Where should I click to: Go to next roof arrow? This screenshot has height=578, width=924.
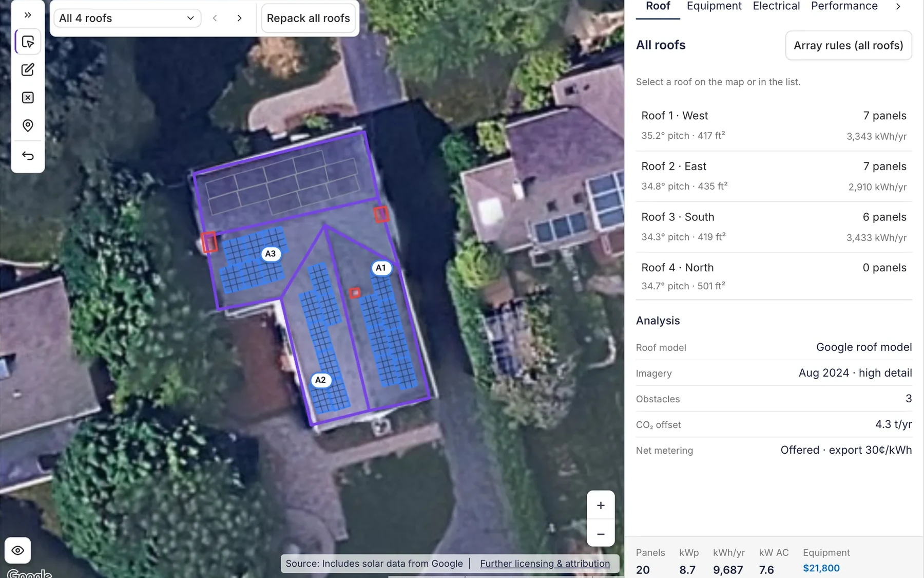[x=239, y=18]
